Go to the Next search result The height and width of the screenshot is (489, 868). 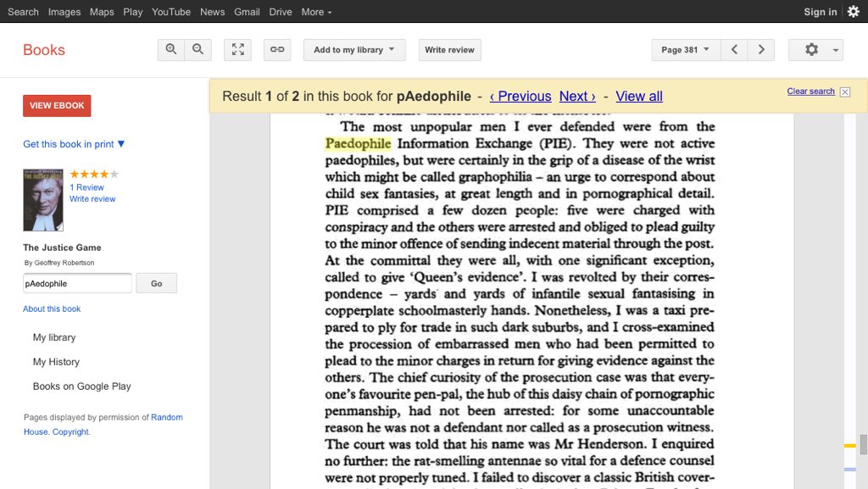(577, 97)
